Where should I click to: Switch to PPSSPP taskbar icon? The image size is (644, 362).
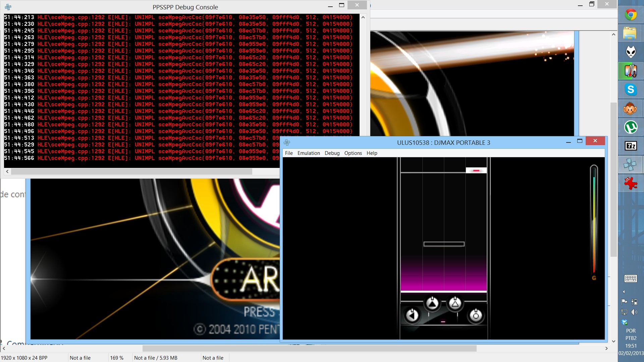(x=631, y=165)
